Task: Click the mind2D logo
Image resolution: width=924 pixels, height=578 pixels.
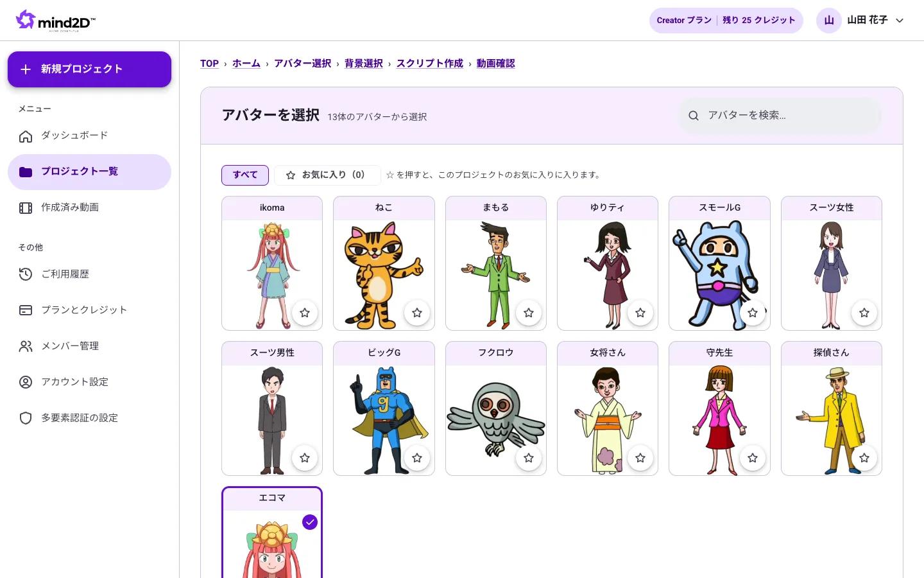Action: 56,21
